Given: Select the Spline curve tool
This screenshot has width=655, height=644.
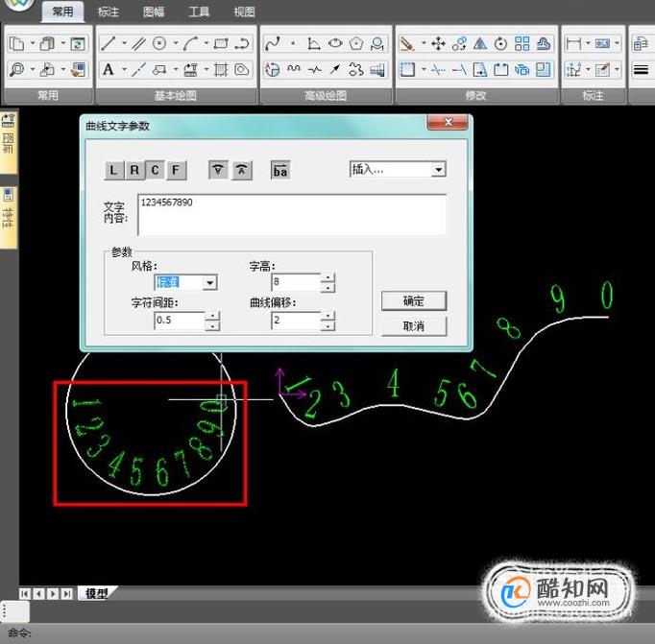Looking at the screenshot, I should coord(273,43).
